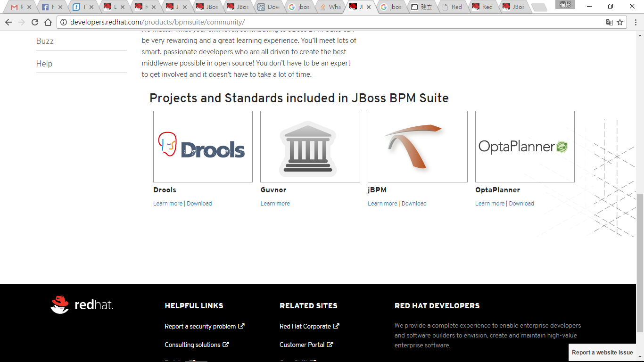Open a new browser tab

point(539,8)
